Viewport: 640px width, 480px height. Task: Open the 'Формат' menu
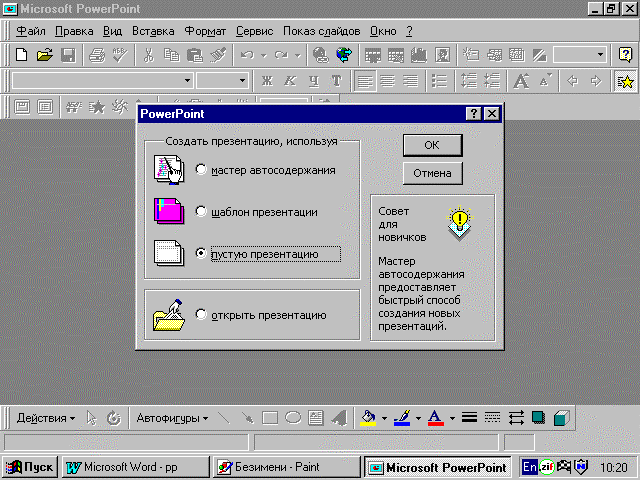pos(205,31)
